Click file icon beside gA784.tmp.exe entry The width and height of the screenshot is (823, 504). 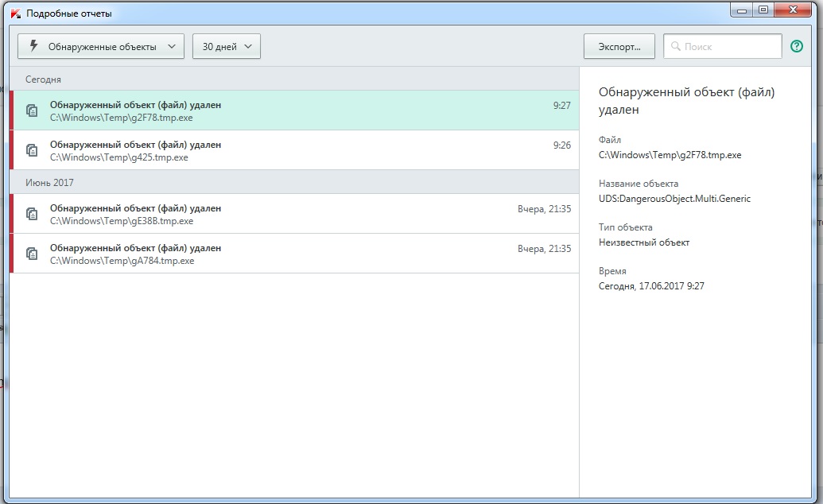coord(33,254)
